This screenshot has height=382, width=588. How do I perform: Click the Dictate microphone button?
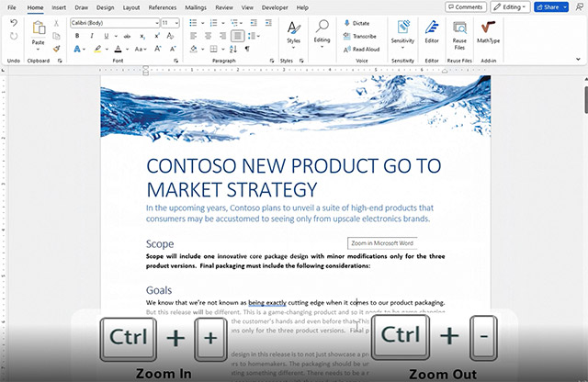coord(356,23)
